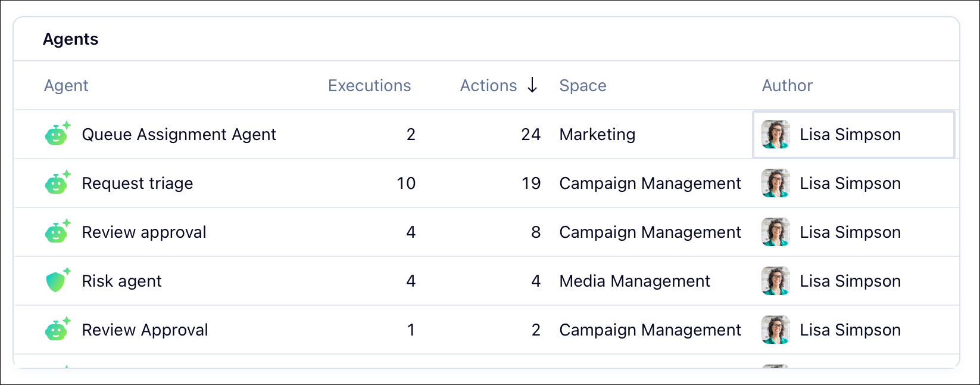Sort by Agent column header
980x385 pixels.
(x=66, y=86)
